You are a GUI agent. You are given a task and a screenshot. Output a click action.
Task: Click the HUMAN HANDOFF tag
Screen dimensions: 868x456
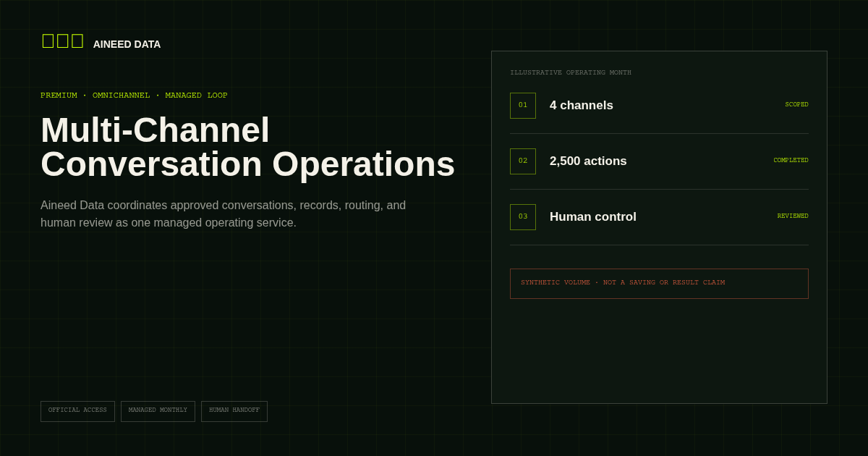[234, 411]
